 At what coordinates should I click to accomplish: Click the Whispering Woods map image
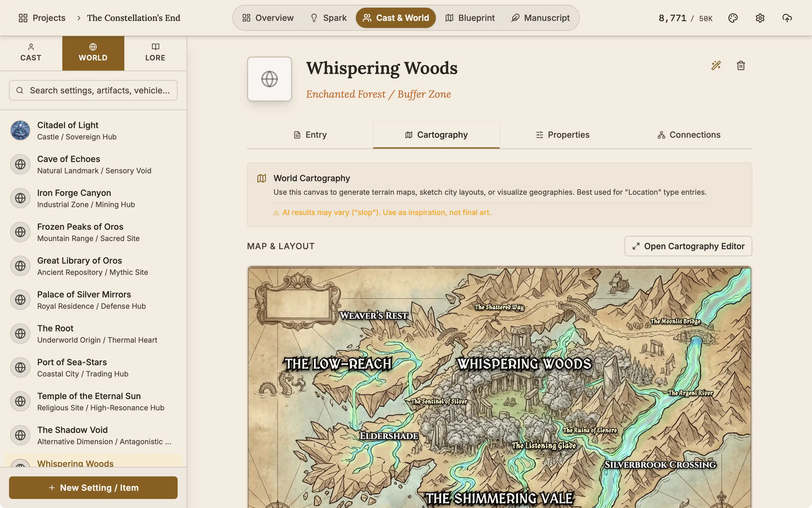point(499,387)
